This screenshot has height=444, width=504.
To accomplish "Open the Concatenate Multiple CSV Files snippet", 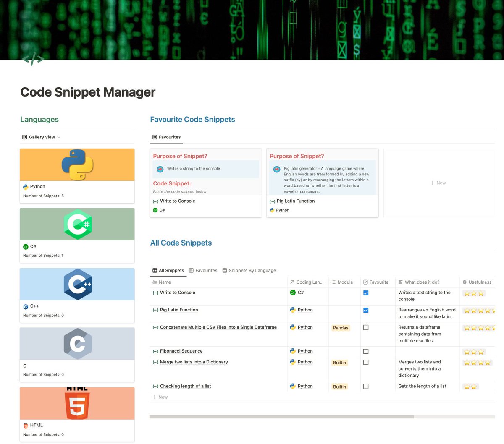I will 218,327.
